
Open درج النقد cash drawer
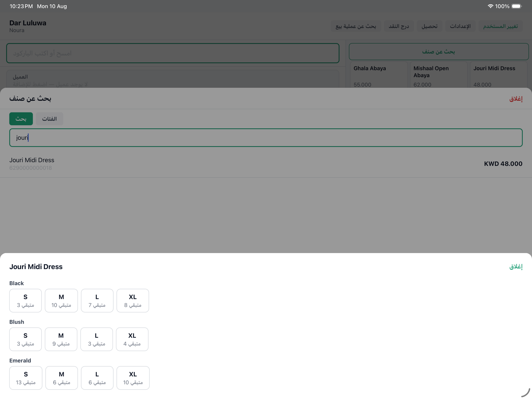click(x=399, y=26)
